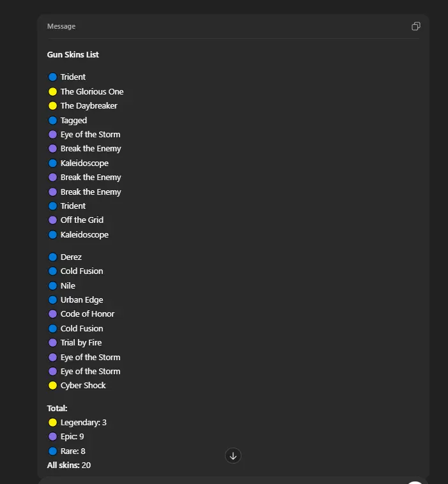Click the Gun Skins List heading
448x484 pixels.
point(73,55)
